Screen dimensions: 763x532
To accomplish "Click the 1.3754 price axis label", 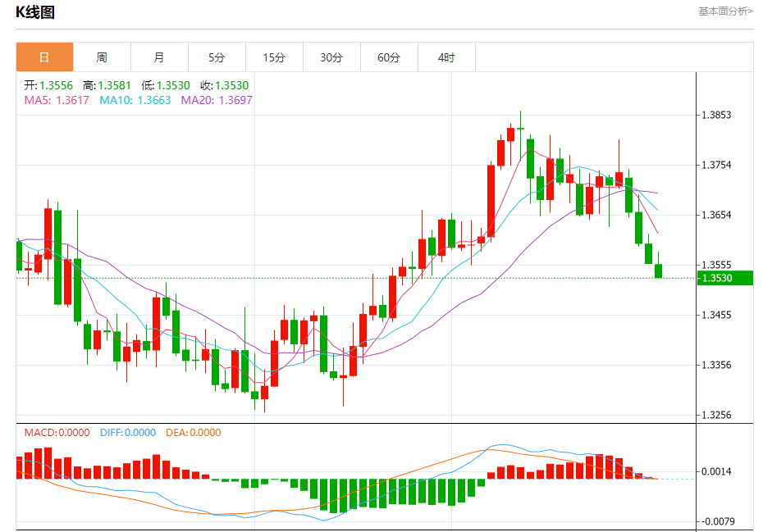I will pos(716,166).
